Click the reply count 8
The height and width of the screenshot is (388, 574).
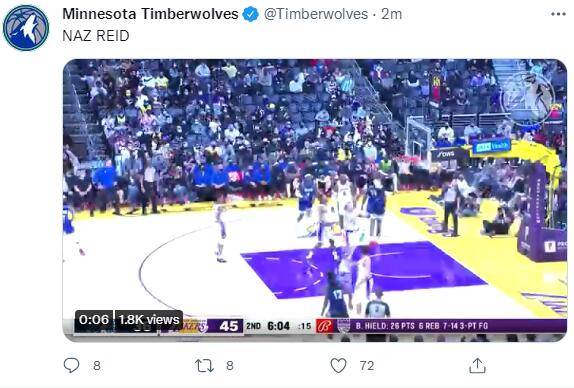point(97,366)
